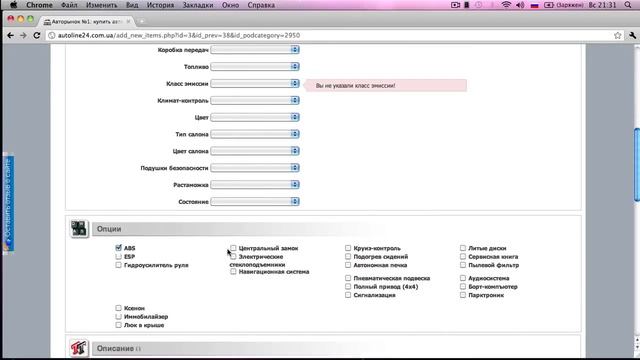Screen dimensions: 640x360
Task: Check the Борт-компьютер option
Action: pos(463,287)
